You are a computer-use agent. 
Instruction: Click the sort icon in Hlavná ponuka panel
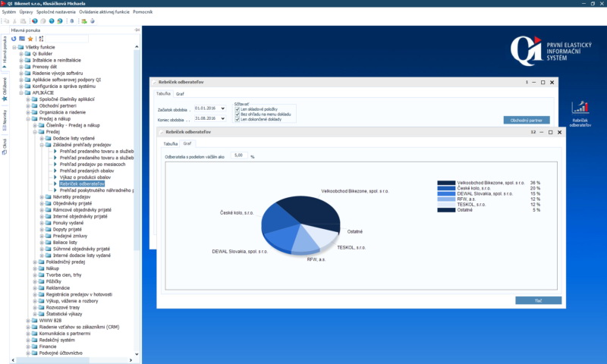click(42, 39)
